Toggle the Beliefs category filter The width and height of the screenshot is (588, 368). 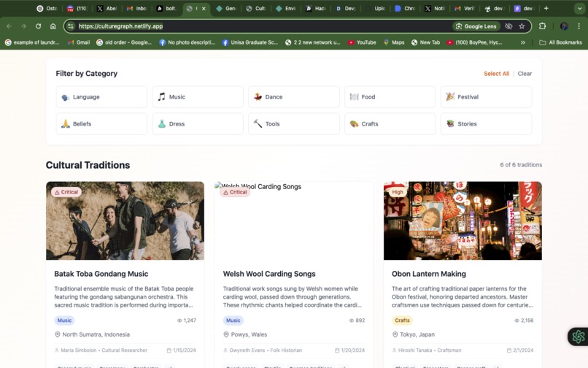pyautogui.click(x=101, y=124)
